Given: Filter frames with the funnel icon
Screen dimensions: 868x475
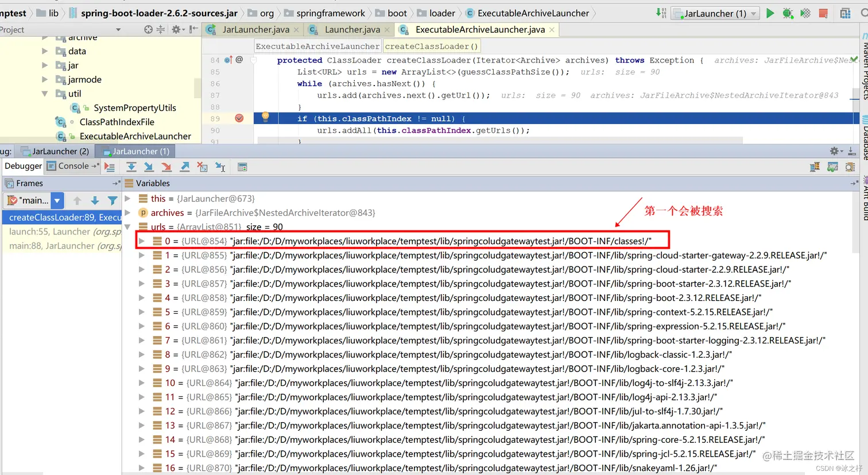Looking at the screenshot, I should [113, 200].
